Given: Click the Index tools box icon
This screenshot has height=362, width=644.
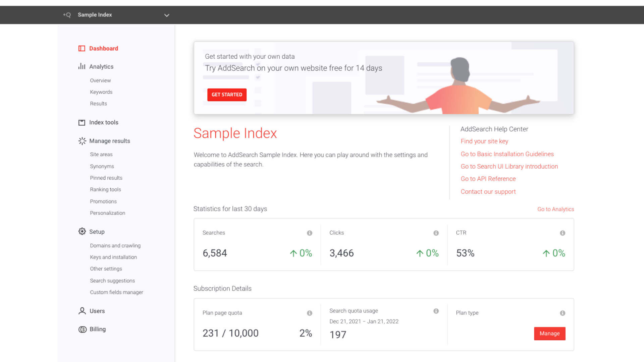Looking at the screenshot, I should 82,123.
